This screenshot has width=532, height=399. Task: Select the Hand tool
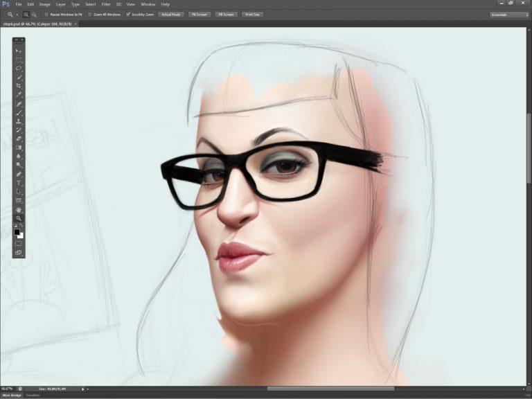tap(19, 209)
